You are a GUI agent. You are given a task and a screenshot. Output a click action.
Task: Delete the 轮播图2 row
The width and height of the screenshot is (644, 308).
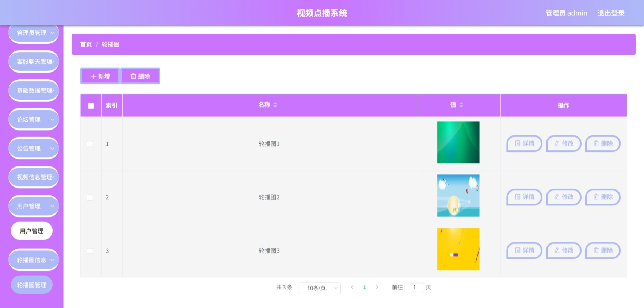pyautogui.click(x=603, y=197)
